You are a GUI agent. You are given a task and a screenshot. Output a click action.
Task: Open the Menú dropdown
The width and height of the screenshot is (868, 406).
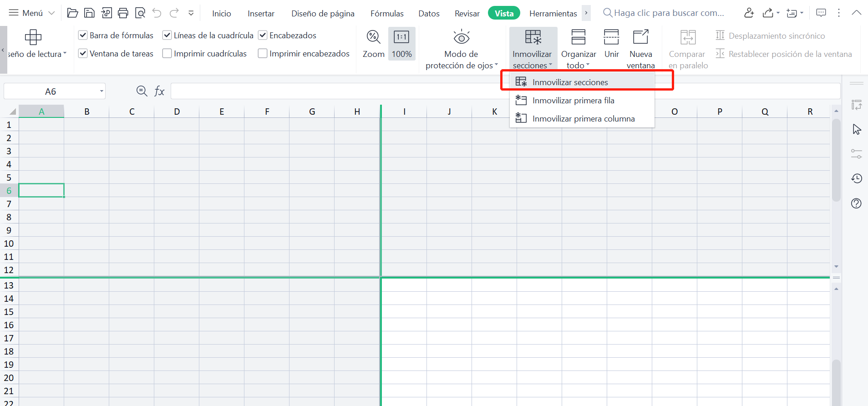pyautogui.click(x=32, y=13)
